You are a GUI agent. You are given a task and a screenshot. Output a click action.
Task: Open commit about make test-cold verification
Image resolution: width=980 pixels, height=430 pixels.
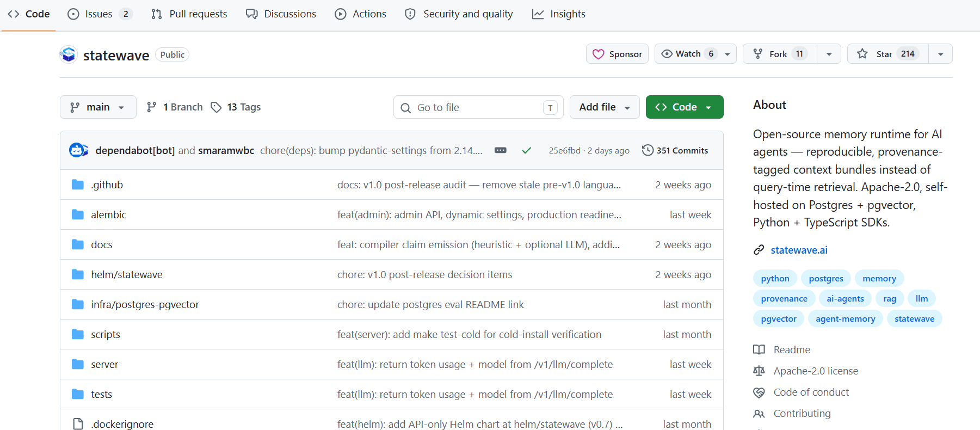(x=470, y=335)
